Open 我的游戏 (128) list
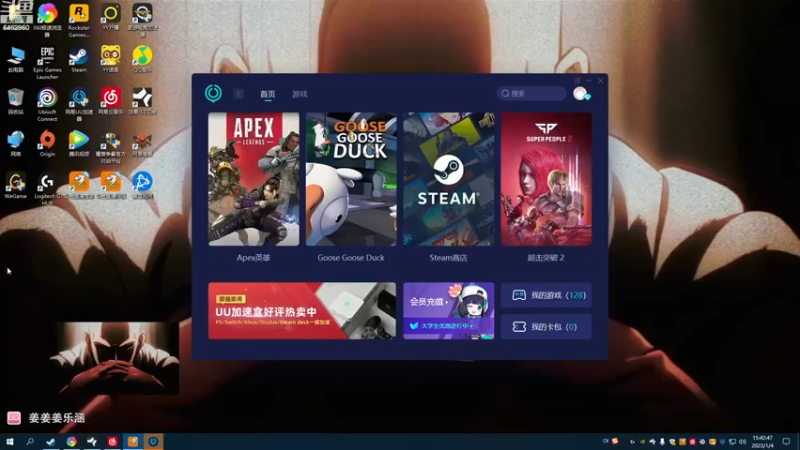 [546, 295]
